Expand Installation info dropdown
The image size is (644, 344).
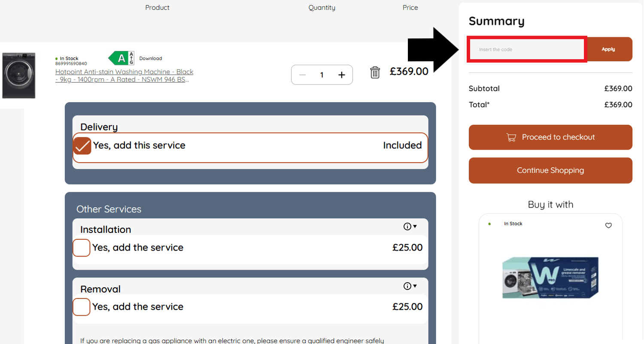coord(410,226)
